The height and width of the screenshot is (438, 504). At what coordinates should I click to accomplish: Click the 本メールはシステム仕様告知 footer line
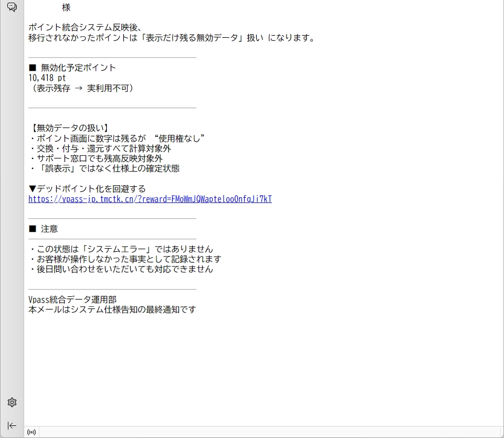(x=112, y=309)
